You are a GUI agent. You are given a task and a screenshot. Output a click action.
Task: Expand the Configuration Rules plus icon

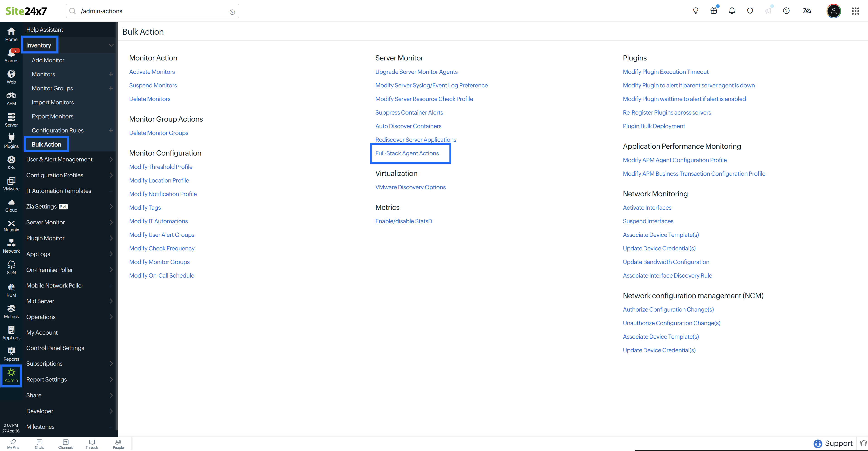pos(111,130)
